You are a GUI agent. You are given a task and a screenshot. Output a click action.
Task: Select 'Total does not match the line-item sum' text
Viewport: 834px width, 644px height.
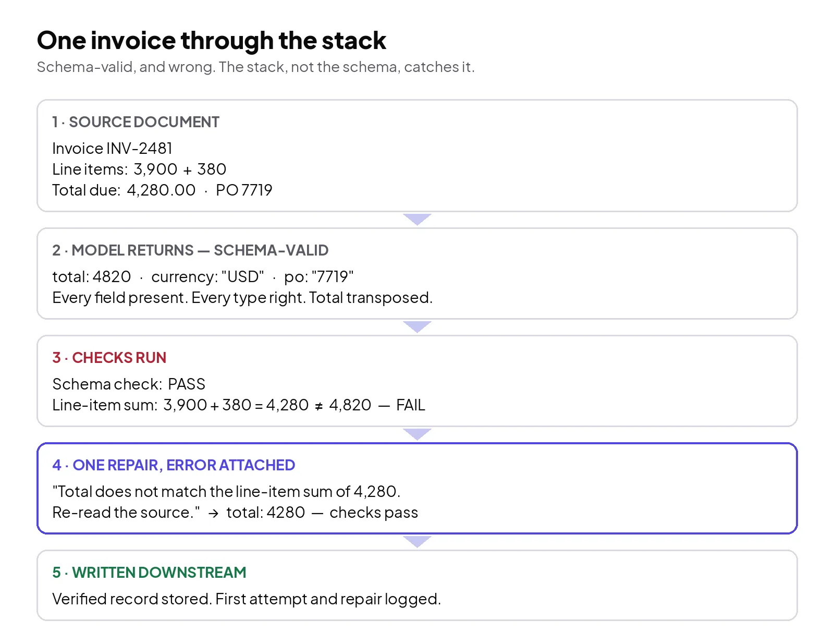[226, 492]
